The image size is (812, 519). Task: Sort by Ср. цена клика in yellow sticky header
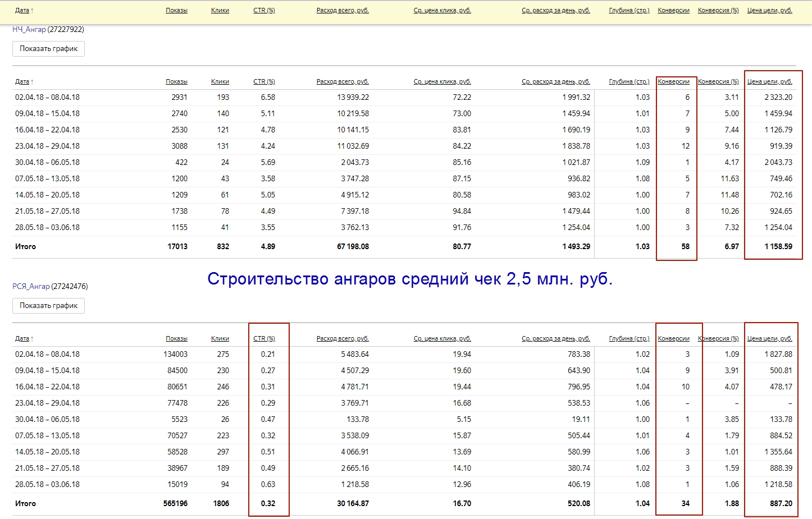[443, 10]
